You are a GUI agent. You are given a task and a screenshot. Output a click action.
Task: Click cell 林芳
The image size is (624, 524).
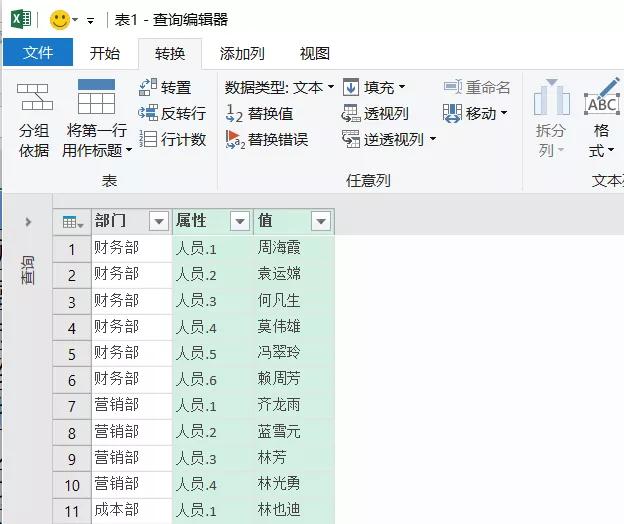tap(293, 458)
